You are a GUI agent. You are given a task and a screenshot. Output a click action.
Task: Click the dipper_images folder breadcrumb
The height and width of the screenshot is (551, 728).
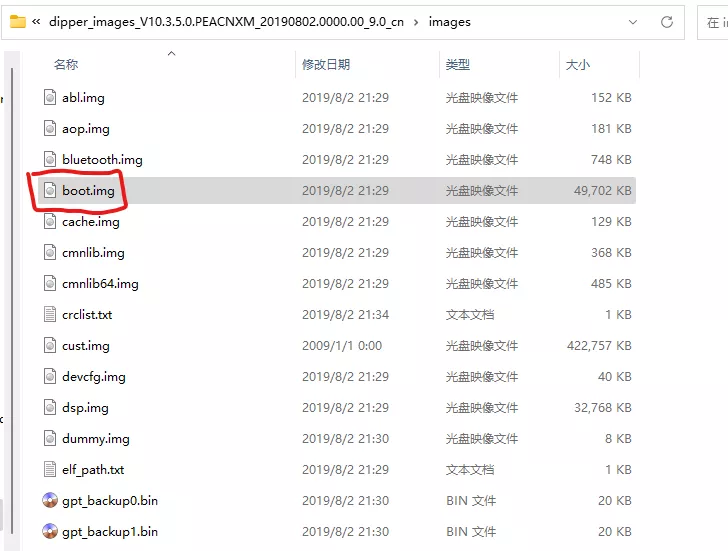226,21
